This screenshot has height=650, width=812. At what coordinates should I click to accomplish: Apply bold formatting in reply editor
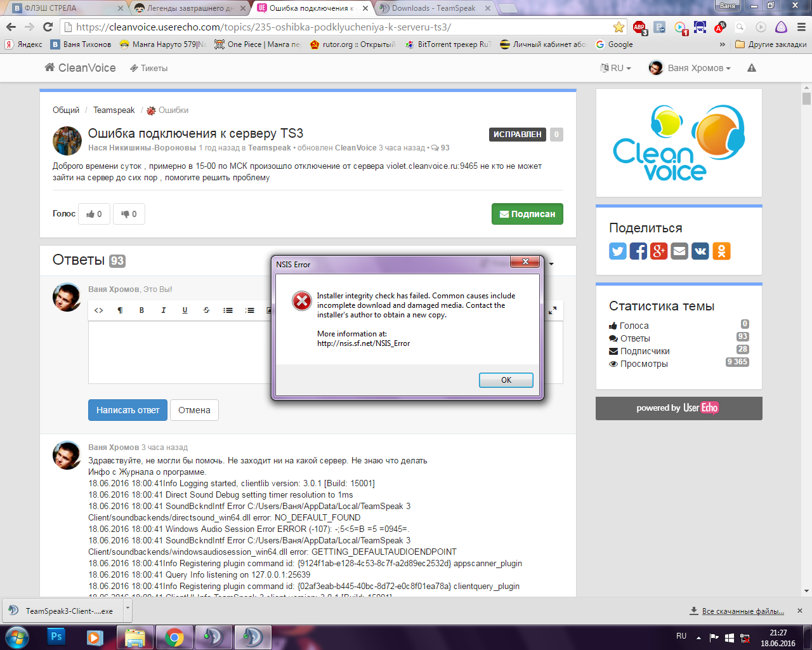coord(141,310)
